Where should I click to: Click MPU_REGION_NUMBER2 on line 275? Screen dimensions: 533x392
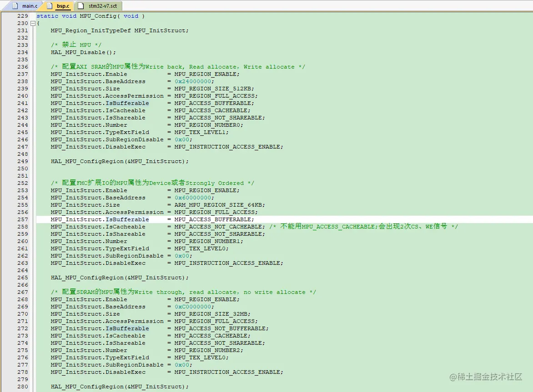pyautogui.click(x=207, y=350)
